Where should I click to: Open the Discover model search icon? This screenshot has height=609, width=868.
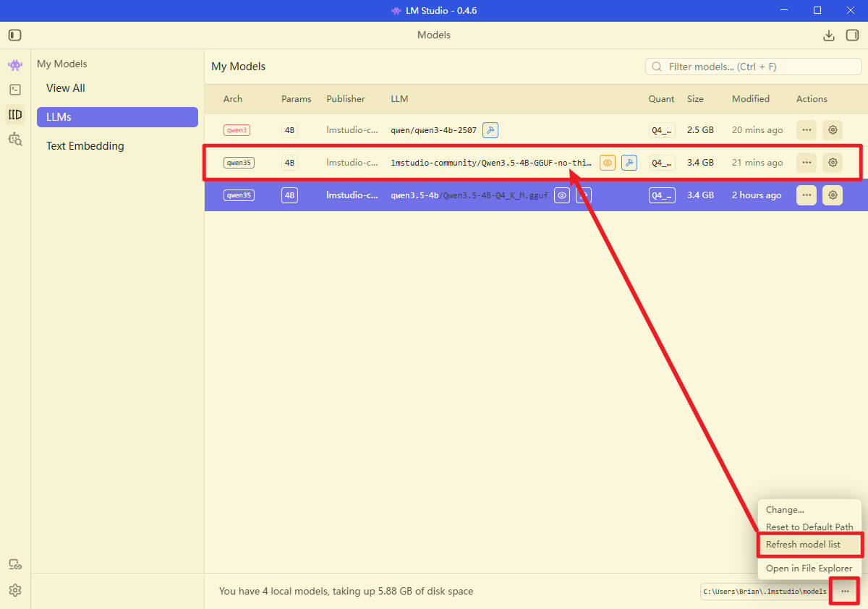(15, 139)
